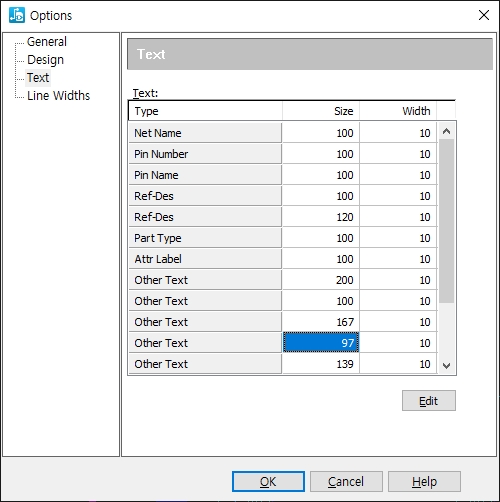Close the Options dialog window
The height and width of the screenshot is (502, 500).
pos(484,15)
